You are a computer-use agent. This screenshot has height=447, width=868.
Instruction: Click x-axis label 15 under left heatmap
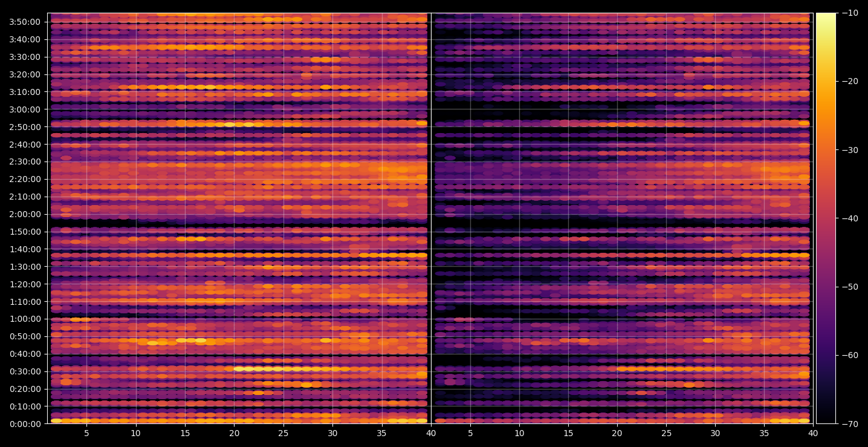coord(185,433)
